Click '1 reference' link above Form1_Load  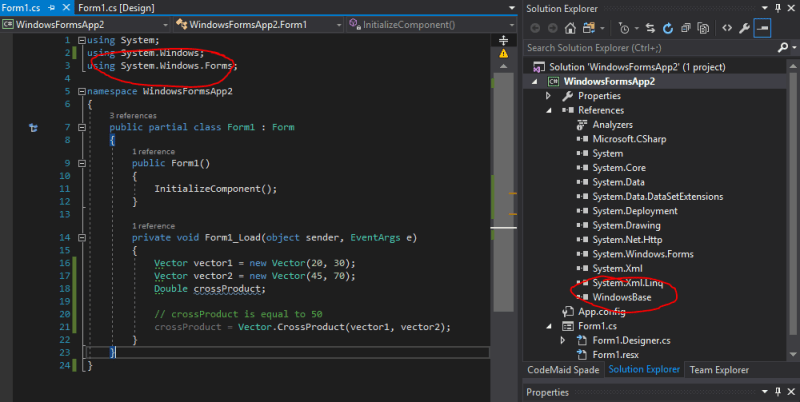point(153,226)
